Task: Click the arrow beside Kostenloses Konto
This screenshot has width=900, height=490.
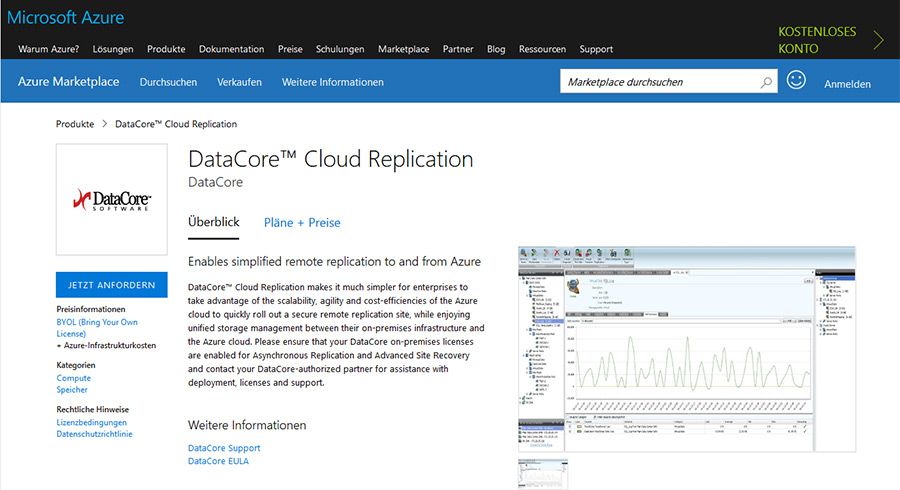Action: [878, 40]
